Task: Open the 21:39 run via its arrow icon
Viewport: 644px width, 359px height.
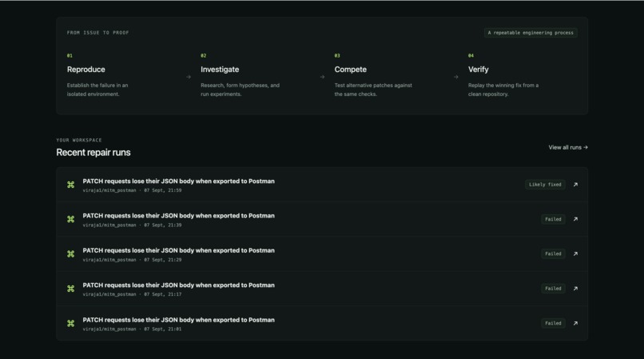Action: pyautogui.click(x=575, y=219)
